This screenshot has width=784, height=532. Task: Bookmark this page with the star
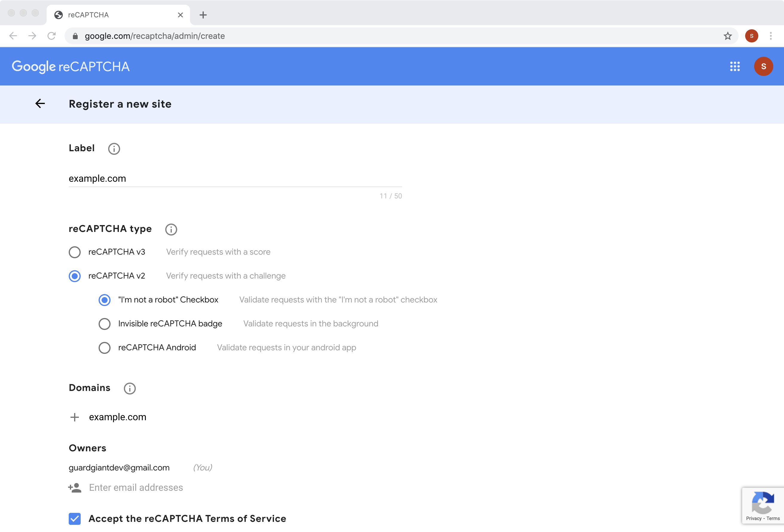tap(728, 36)
